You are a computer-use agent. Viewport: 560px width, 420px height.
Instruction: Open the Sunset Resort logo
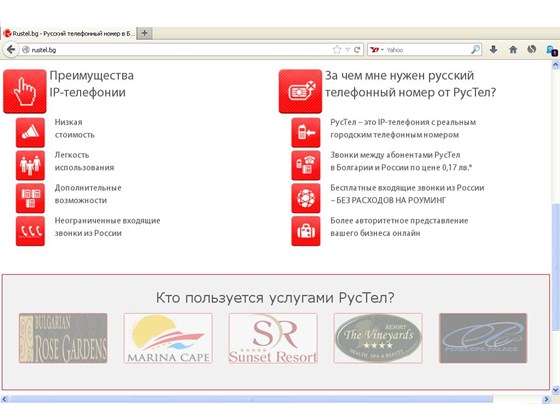[273, 338]
